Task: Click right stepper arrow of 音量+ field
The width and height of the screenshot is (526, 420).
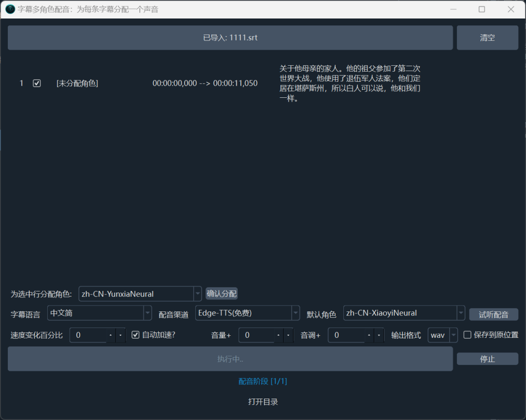Action: [x=289, y=335]
